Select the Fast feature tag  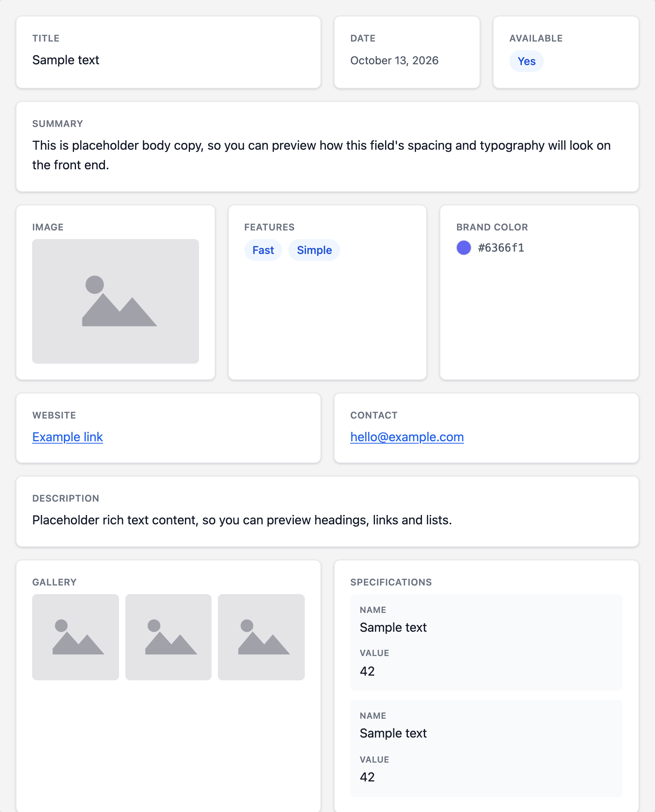coord(263,250)
